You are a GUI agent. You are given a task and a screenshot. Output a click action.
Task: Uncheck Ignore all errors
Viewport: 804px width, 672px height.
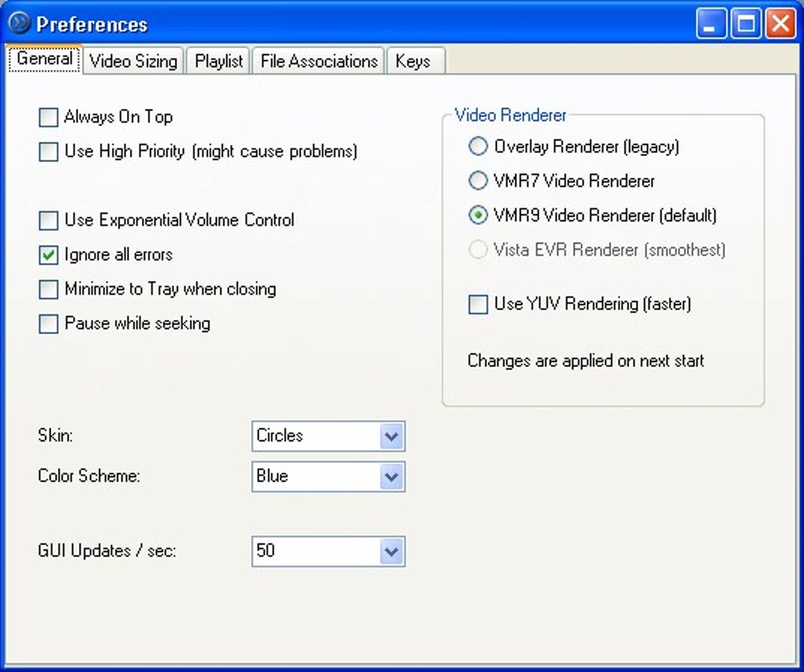48,254
